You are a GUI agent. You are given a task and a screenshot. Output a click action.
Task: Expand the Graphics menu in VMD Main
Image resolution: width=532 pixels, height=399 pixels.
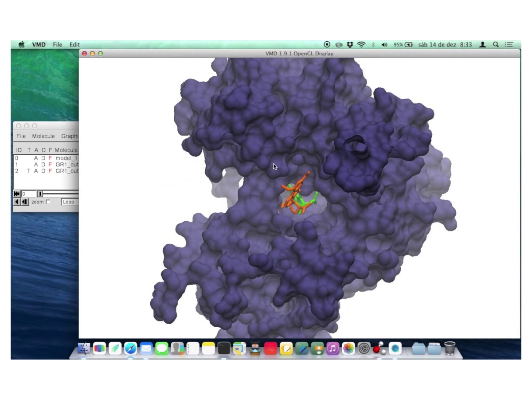coord(70,136)
